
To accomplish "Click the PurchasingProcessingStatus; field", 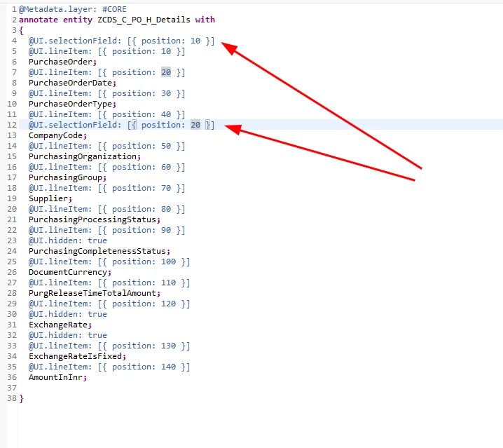I will [95, 219].
